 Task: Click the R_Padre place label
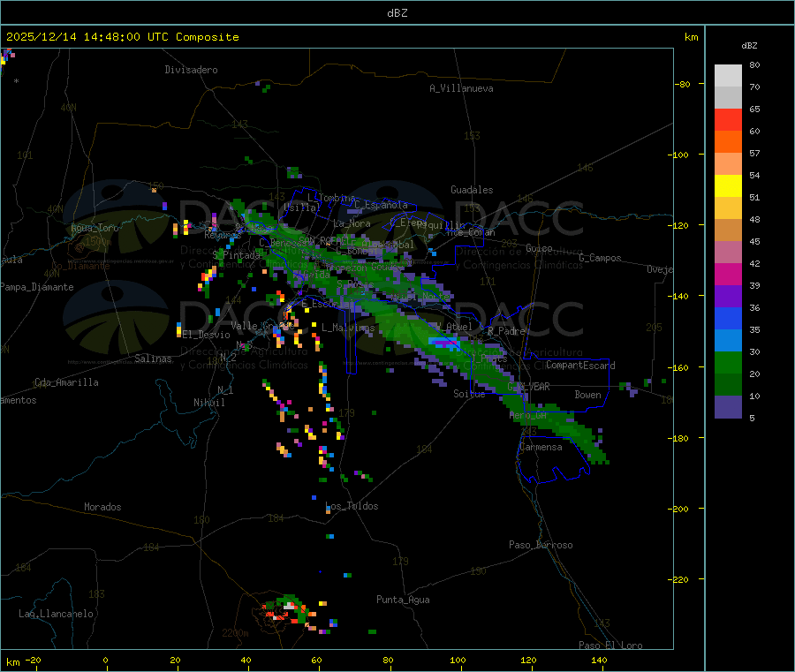pos(506,331)
